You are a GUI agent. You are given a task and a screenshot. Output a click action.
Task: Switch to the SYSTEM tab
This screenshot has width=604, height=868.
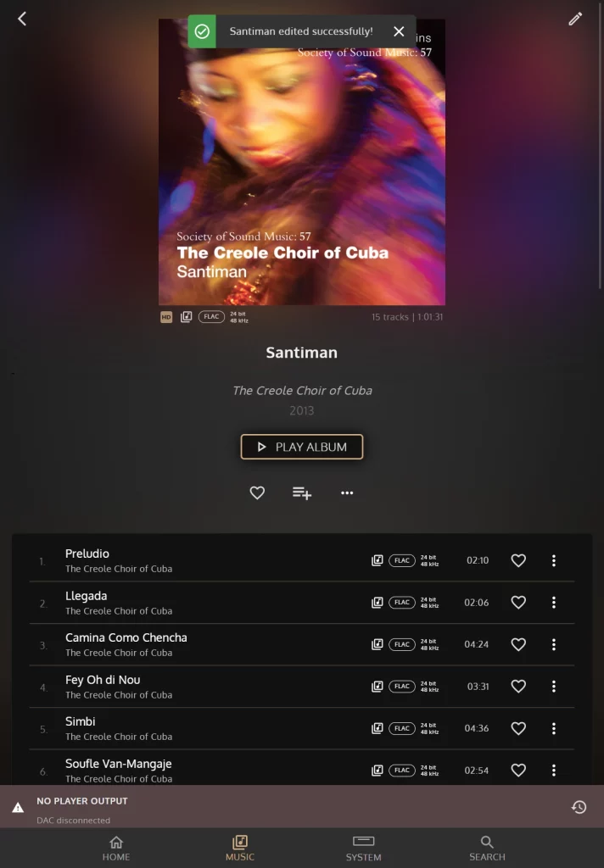(x=364, y=849)
